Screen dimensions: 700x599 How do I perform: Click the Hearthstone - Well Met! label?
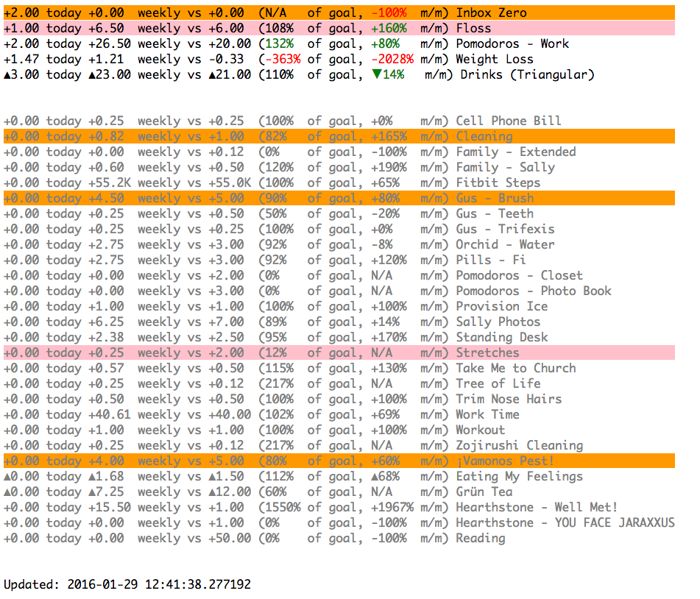537,508
